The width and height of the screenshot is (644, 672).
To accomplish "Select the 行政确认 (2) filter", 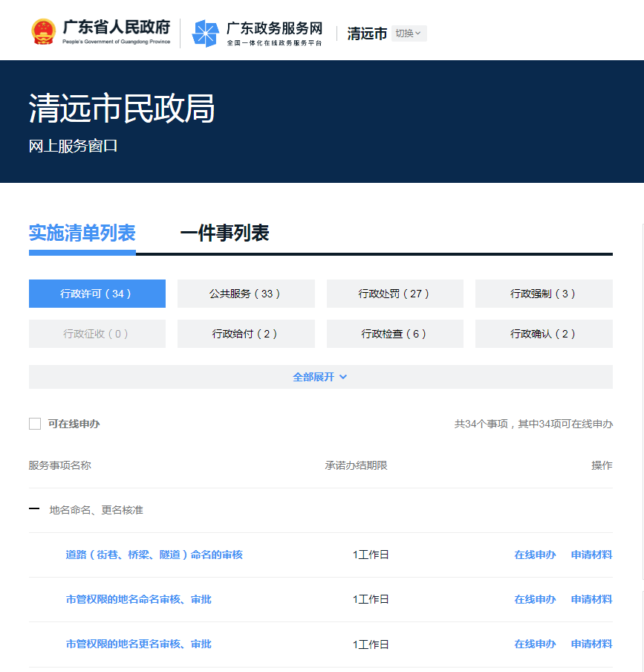I will pyautogui.click(x=544, y=334).
